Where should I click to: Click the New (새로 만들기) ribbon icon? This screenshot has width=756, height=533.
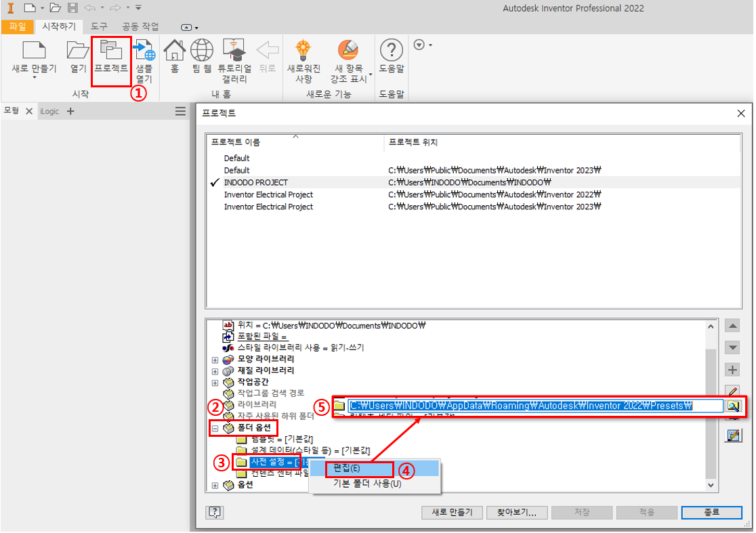(34, 50)
